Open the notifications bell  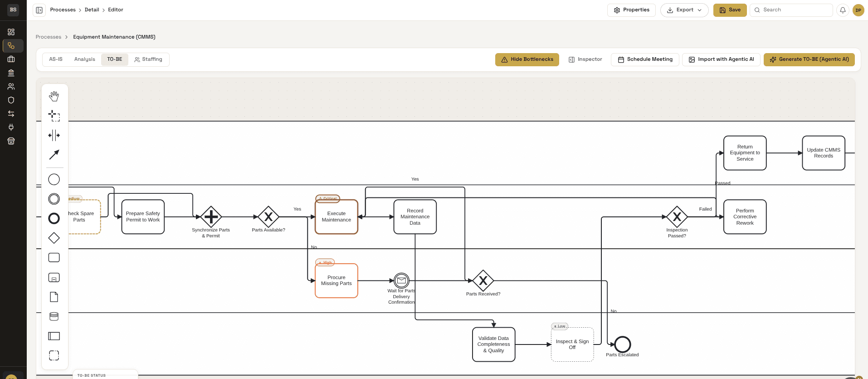(x=843, y=10)
